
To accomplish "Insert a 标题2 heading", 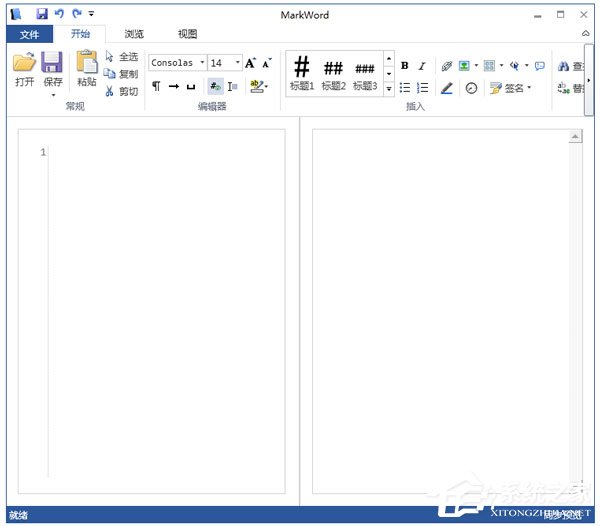I will click(x=333, y=70).
